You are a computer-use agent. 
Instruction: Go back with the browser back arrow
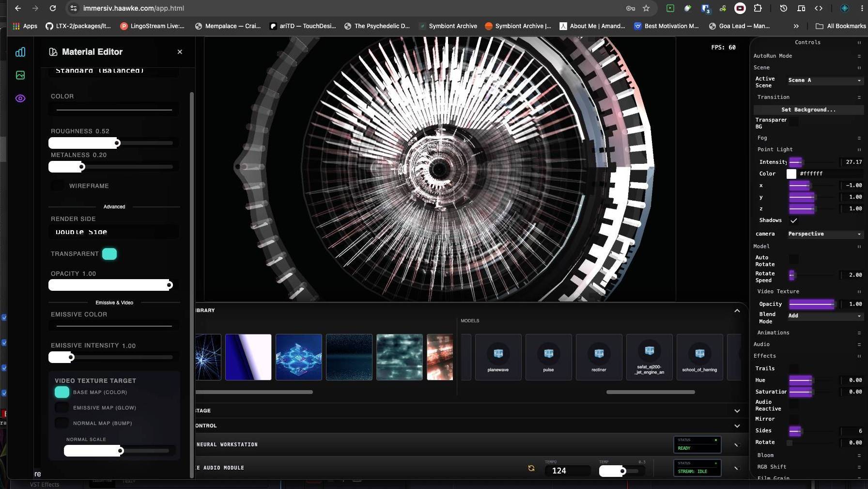(x=18, y=8)
